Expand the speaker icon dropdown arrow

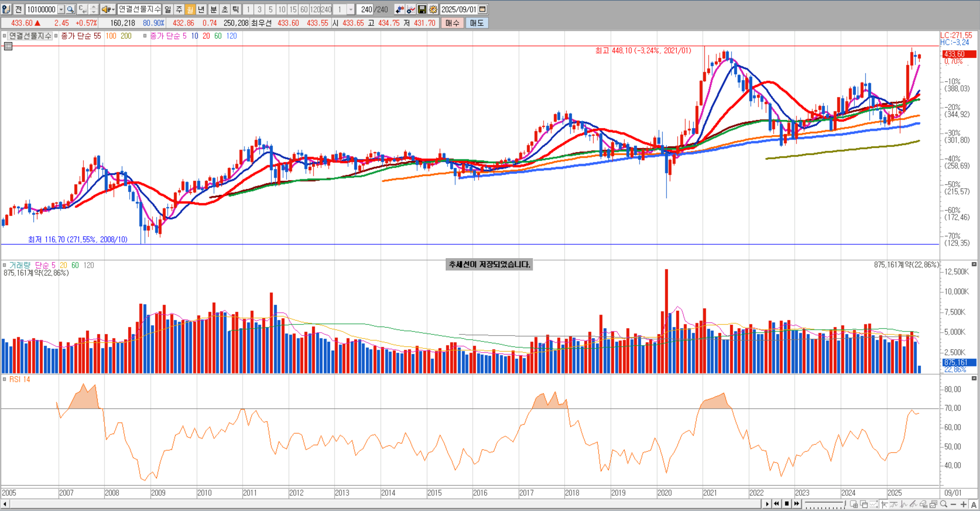(x=113, y=9)
